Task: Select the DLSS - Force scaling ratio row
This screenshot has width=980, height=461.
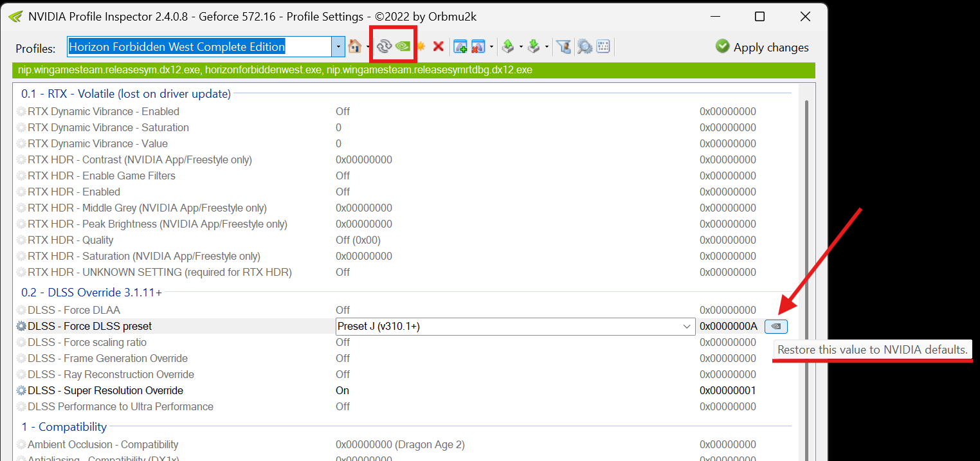Action: click(x=404, y=342)
